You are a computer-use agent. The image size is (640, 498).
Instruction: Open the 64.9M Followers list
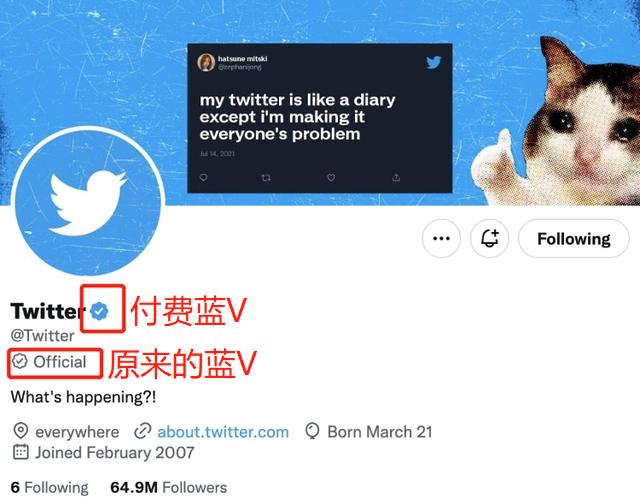[169, 487]
